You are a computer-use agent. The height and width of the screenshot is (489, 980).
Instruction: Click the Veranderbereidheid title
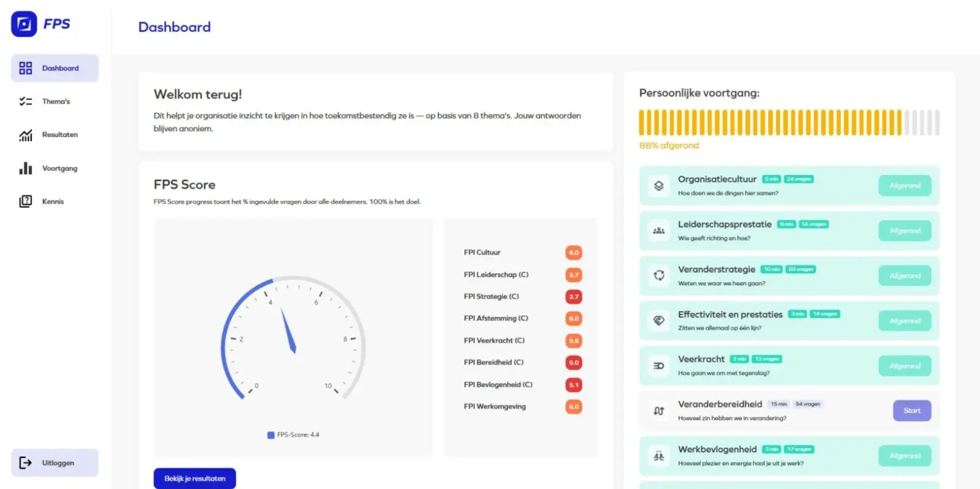point(720,405)
